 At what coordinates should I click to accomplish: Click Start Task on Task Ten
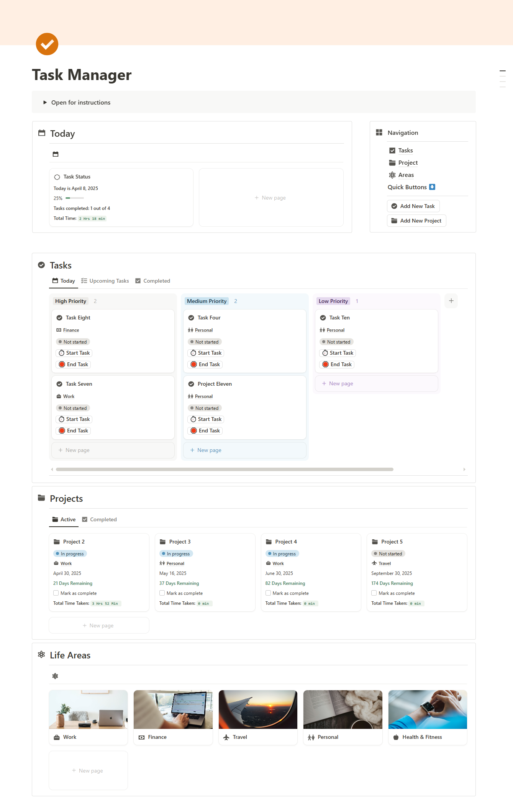tap(338, 353)
